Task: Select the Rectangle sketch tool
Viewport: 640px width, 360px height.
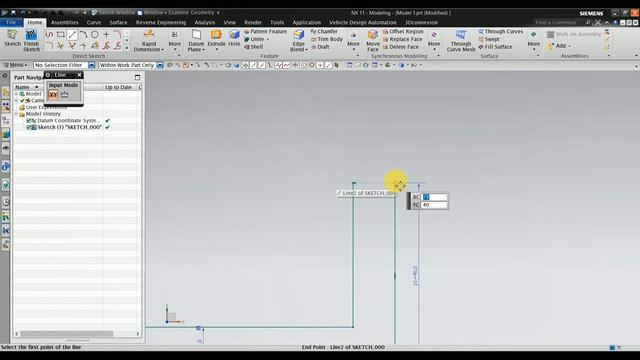Action: [x=60, y=35]
